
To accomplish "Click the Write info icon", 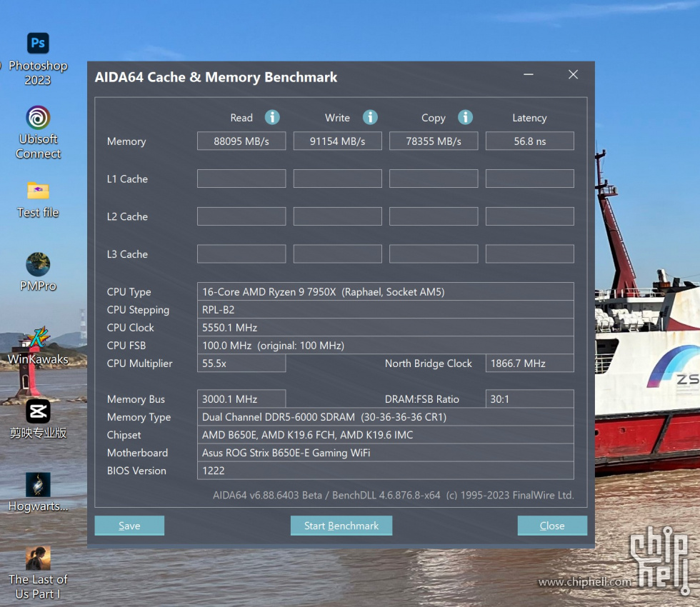I will [370, 117].
